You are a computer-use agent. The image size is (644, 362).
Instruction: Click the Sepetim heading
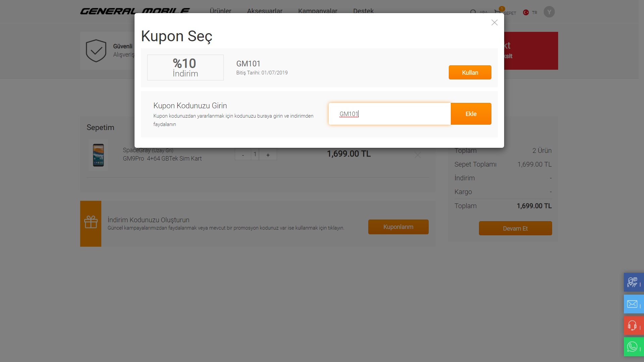tap(100, 127)
